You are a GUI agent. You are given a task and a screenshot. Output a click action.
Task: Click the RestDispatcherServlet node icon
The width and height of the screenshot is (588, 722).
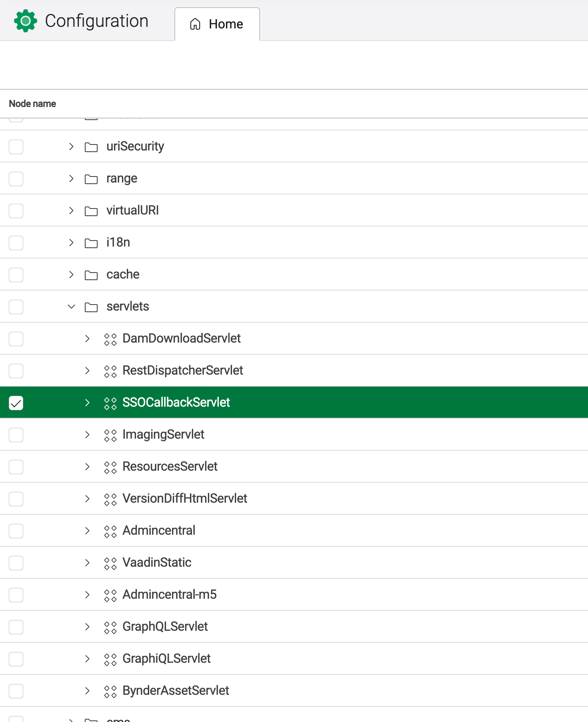point(110,371)
